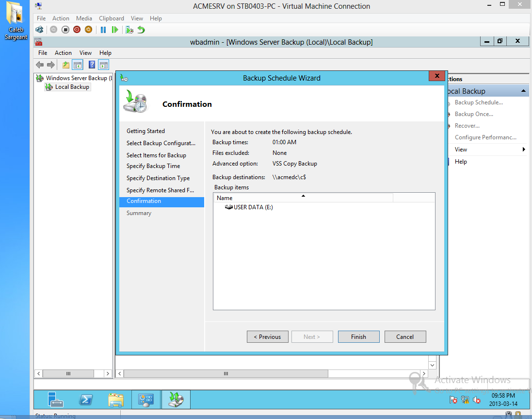Click the Specify Backup Time step

pyautogui.click(x=153, y=166)
